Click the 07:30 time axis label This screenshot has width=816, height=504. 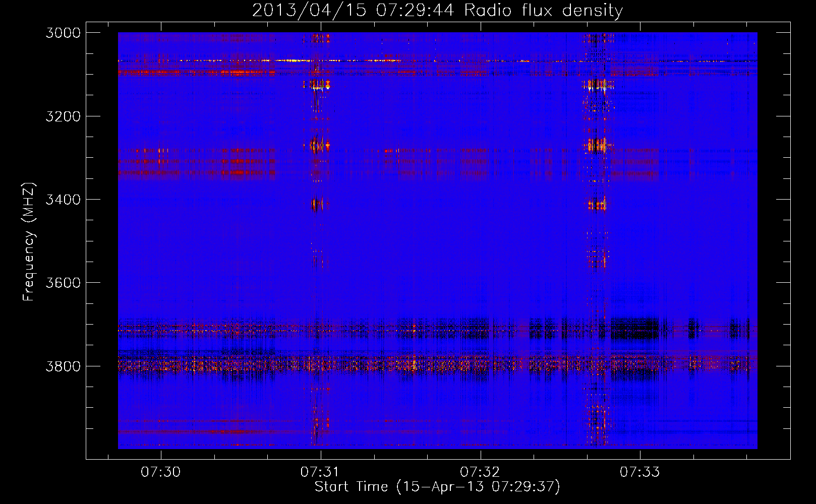tap(160, 472)
